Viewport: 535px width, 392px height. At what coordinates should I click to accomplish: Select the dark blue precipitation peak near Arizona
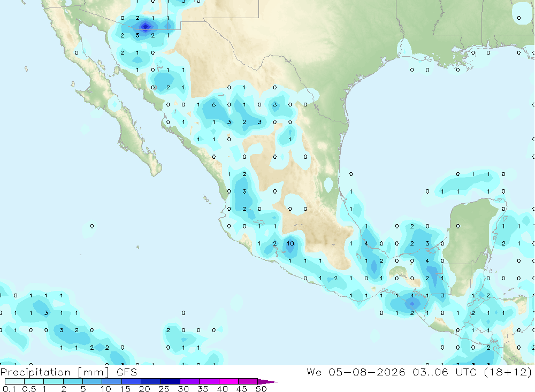(146, 27)
